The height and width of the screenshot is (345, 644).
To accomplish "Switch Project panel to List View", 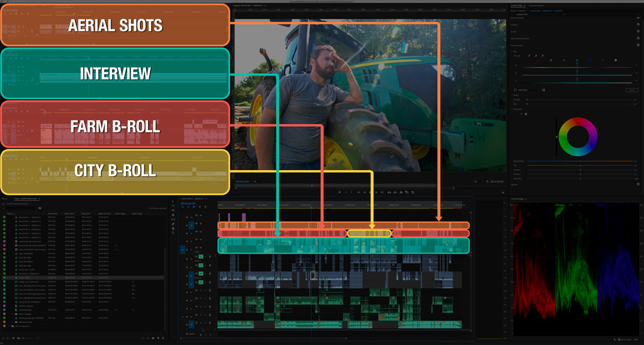I will point(8,338).
